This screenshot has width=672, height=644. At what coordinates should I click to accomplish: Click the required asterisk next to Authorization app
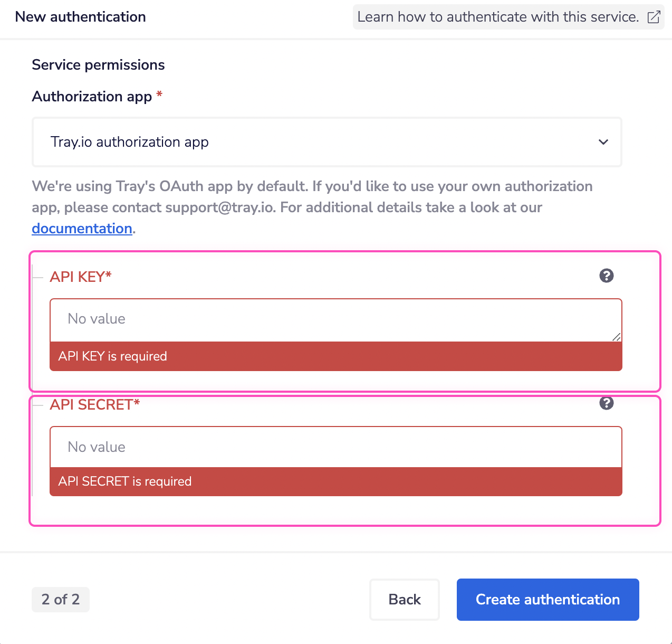159,96
